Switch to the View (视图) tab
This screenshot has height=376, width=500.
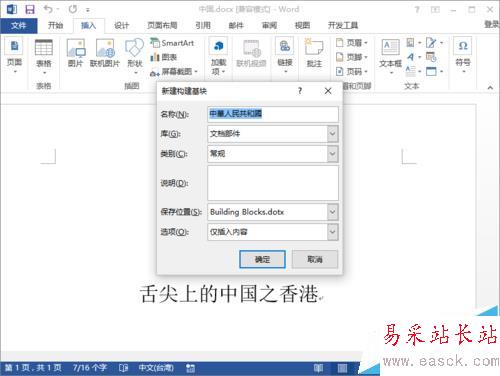click(302, 25)
